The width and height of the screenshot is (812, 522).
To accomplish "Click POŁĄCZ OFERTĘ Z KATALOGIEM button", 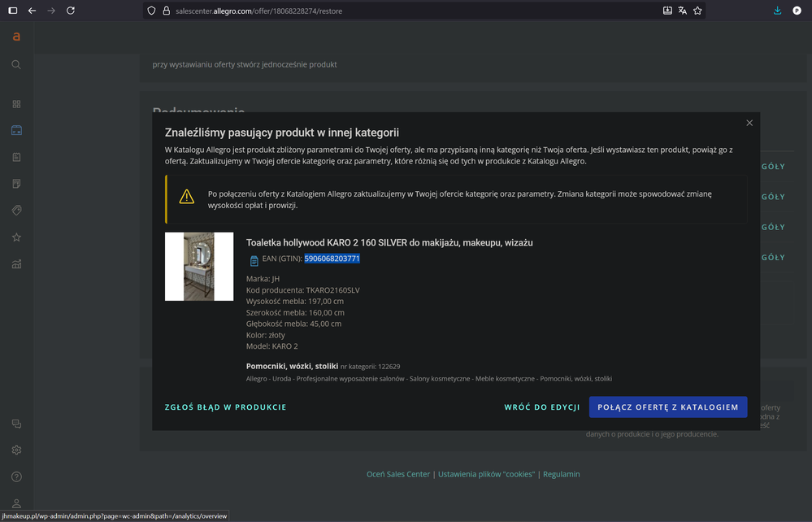I will [667, 407].
